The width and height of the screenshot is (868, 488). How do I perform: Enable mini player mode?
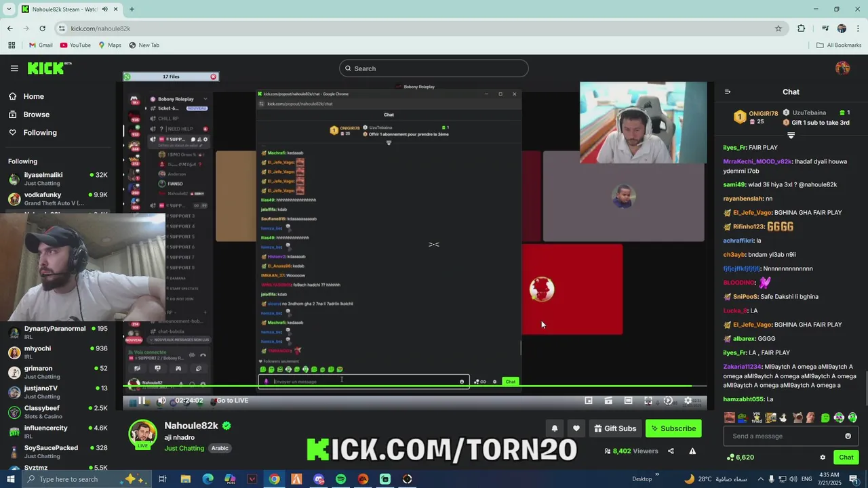589,401
